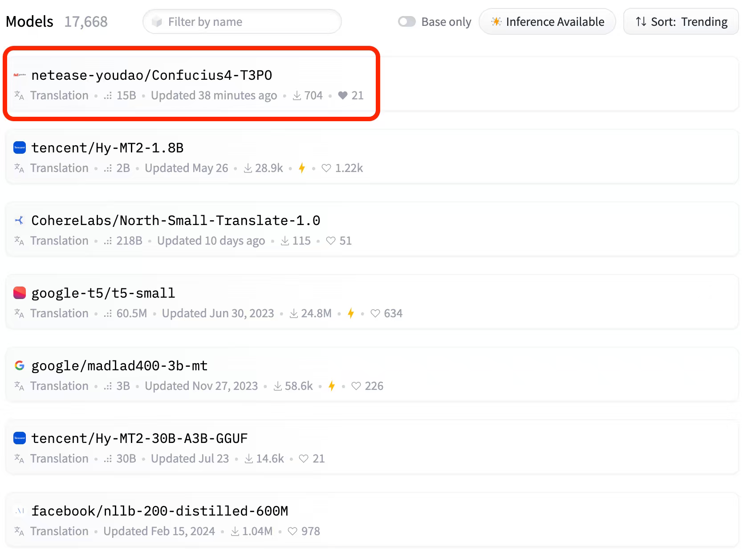Image resolution: width=756 pixels, height=557 pixels.
Task: Click the Tencent avatar beside Hy-MT2-30B-A3B-GGUF
Action: point(20,438)
